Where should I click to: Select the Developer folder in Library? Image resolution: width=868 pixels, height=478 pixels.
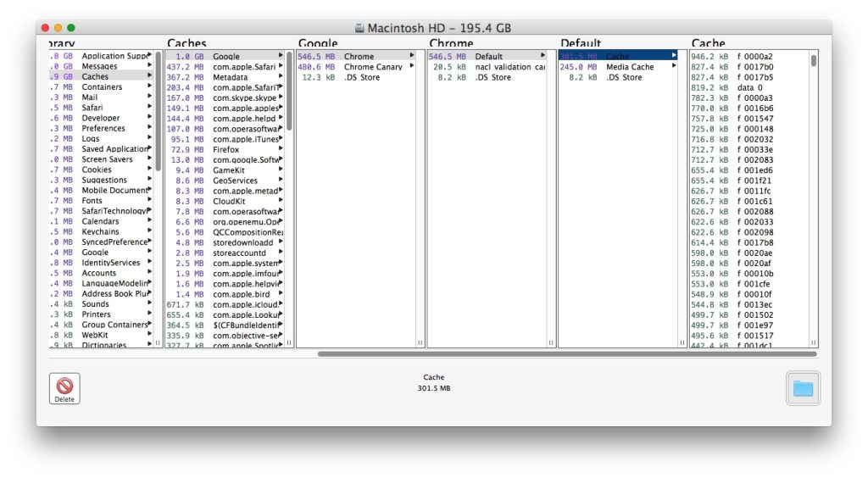[x=102, y=118]
